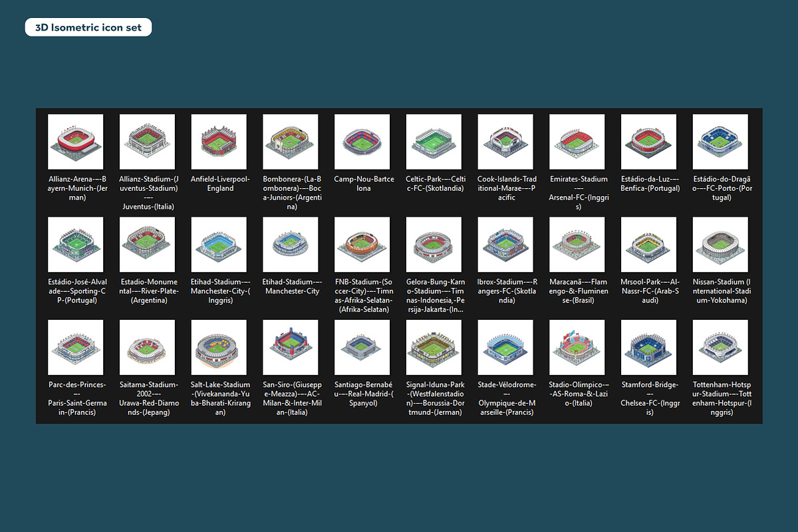Screen dimensions: 798x532
Task: Open the Allianz Stadium Juventus icon
Action: [x=148, y=142]
